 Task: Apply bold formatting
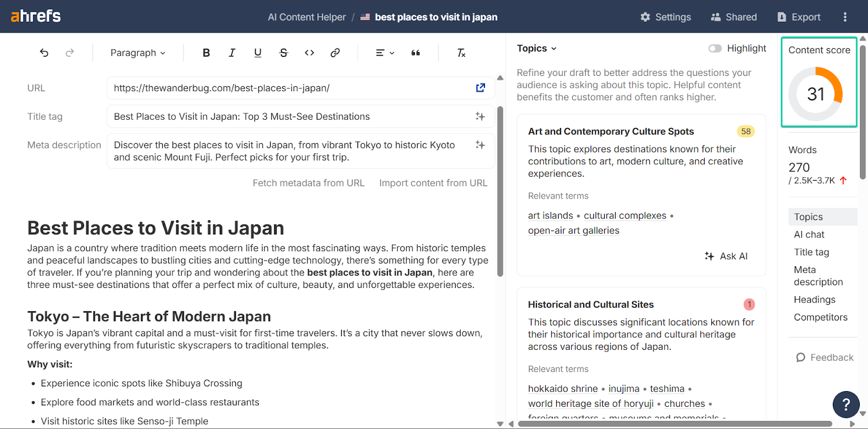coord(206,53)
